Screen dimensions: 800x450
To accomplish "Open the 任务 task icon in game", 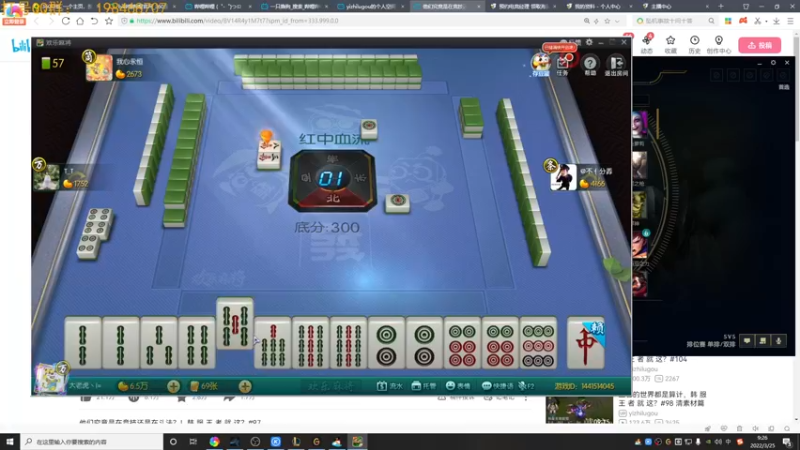I will 563,65.
